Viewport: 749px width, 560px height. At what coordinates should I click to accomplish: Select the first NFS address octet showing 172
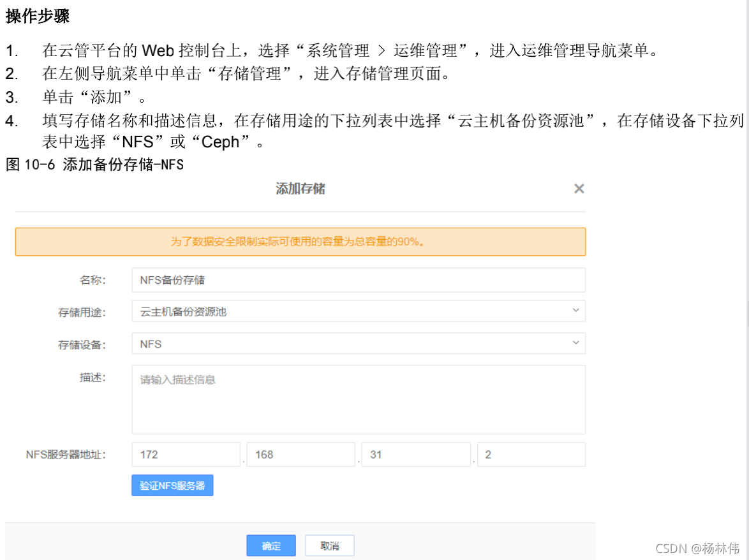click(x=186, y=454)
